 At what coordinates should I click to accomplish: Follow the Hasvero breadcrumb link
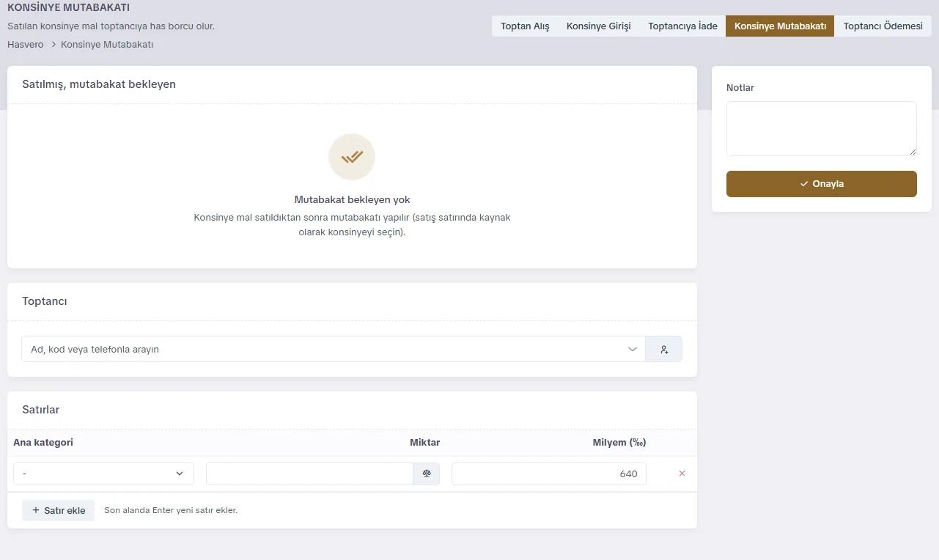point(26,45)
